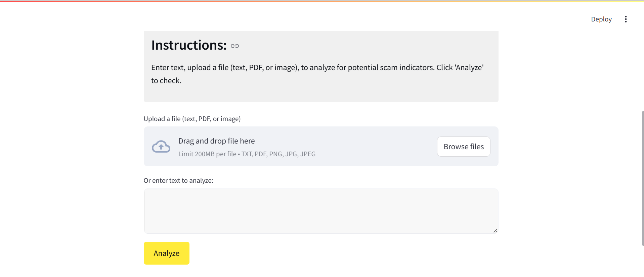Click the 'Upload a file' label
The width and height of the screenshot is (644, 277).
point(192,119)
